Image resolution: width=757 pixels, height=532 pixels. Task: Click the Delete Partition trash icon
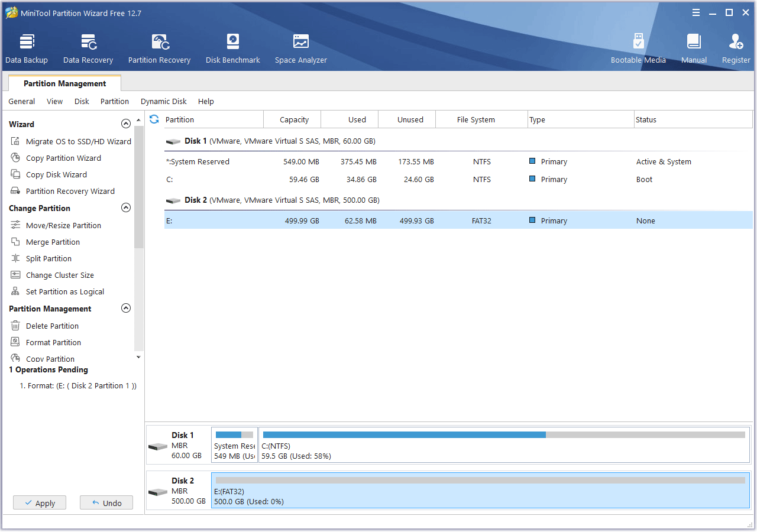15,326
